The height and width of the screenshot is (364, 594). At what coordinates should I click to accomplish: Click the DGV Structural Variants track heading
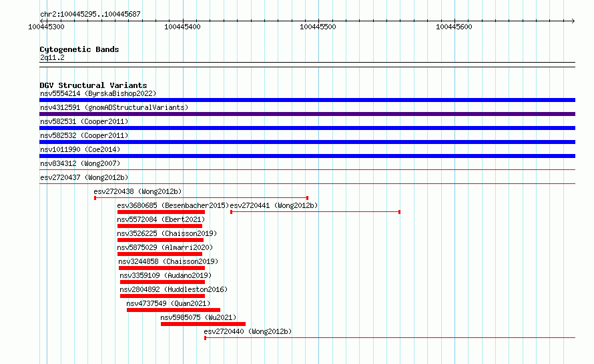[93, 85]
